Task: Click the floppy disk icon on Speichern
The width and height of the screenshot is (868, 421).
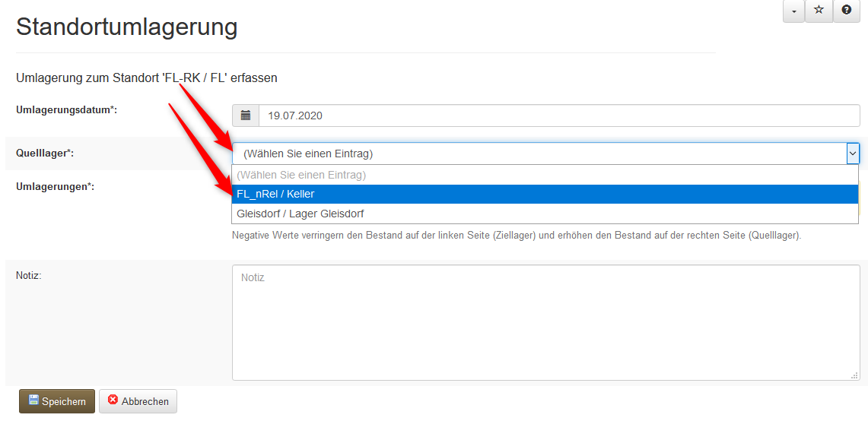Action: coord(33,400)
